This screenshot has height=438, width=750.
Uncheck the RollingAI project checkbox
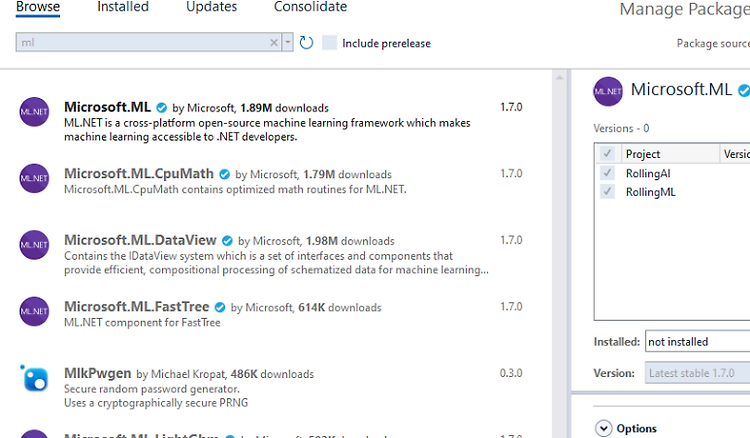607,173
